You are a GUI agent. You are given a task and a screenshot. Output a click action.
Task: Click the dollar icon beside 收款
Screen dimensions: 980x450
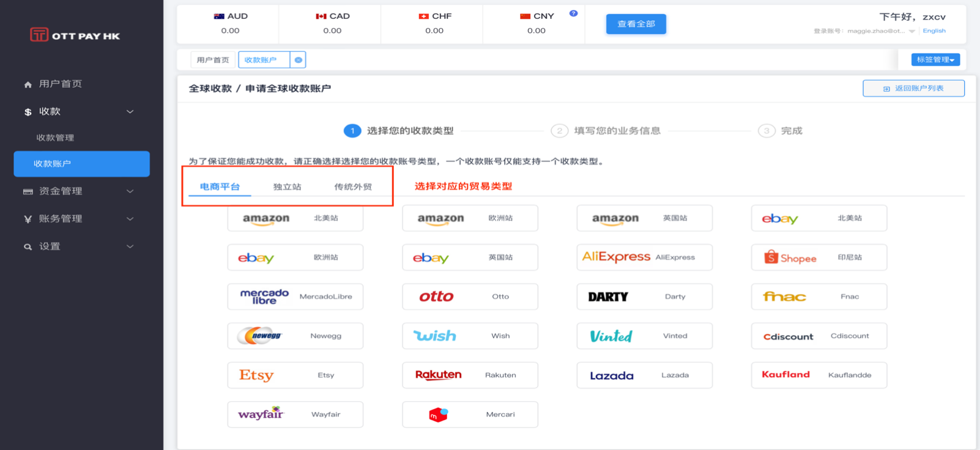[28, 112]
